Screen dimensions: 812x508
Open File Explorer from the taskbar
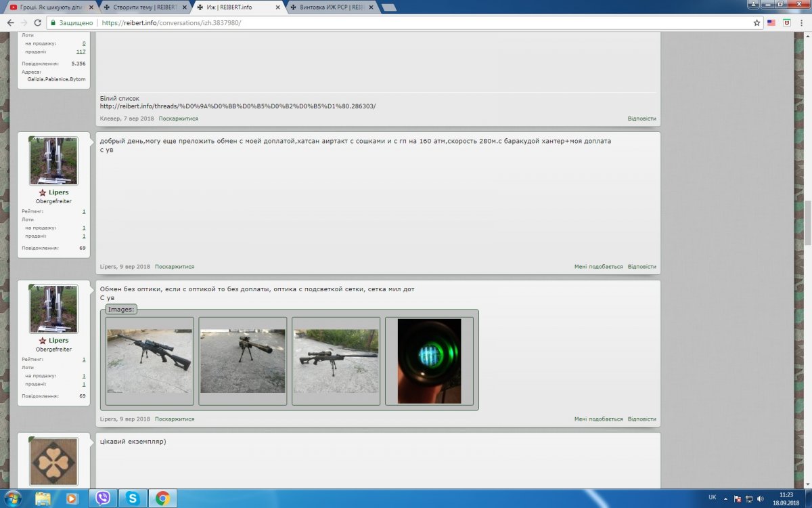tap(43, 498)
